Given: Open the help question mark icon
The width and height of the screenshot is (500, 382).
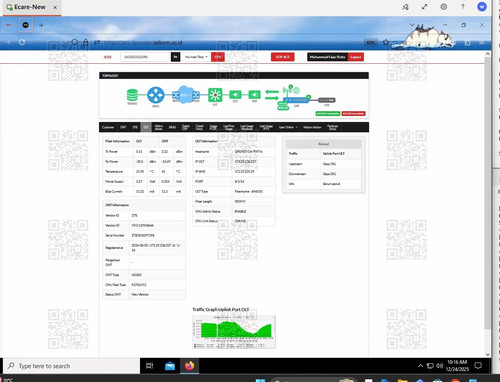Looking at the screenshot, I should (462, 7).
